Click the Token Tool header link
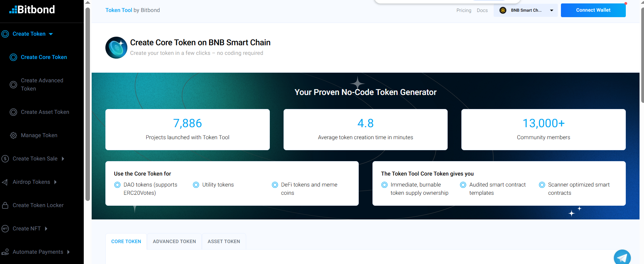The height and width of the screenshot is (264, 644). (x=119, y=10)
